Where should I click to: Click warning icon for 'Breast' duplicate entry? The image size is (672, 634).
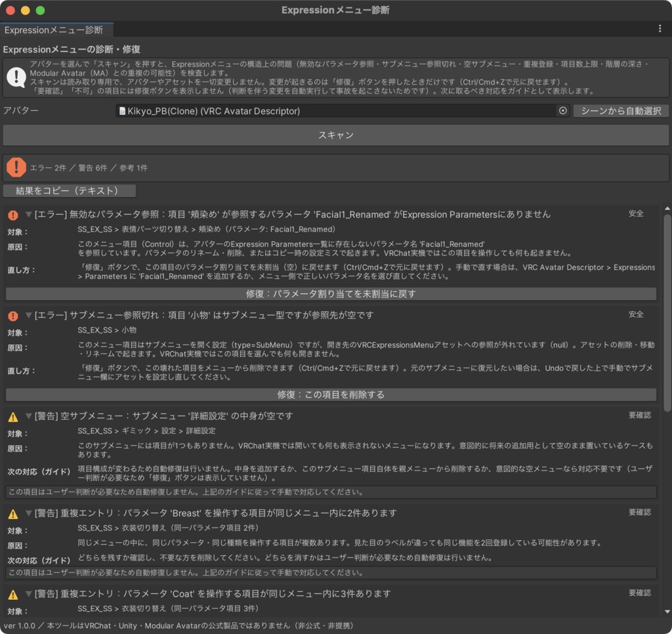coord(13,513)
